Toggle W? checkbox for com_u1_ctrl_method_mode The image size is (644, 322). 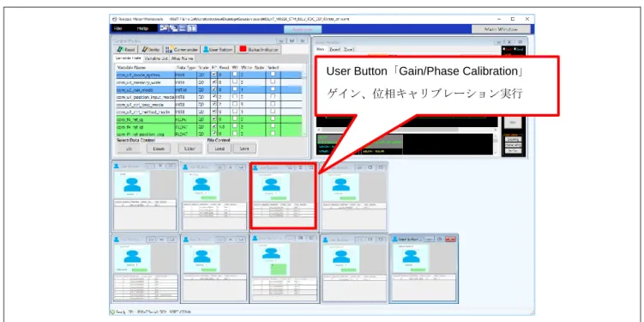234,112
